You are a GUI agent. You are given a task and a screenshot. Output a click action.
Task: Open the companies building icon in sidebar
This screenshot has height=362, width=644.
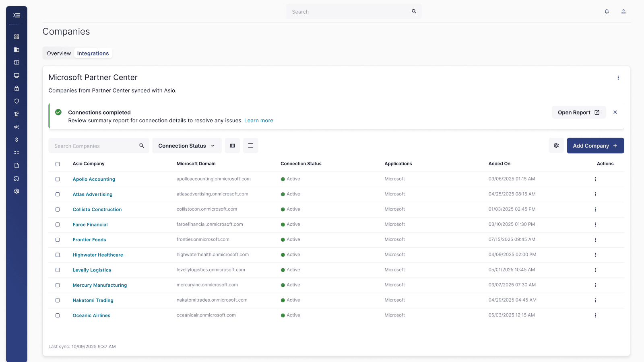[x=17, y=49]
